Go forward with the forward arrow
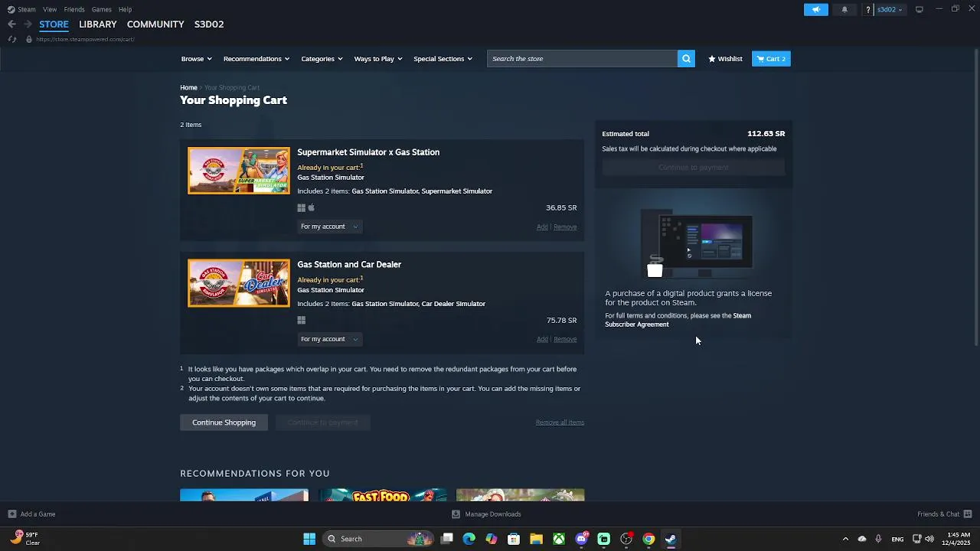 click(x=28, y=24)
